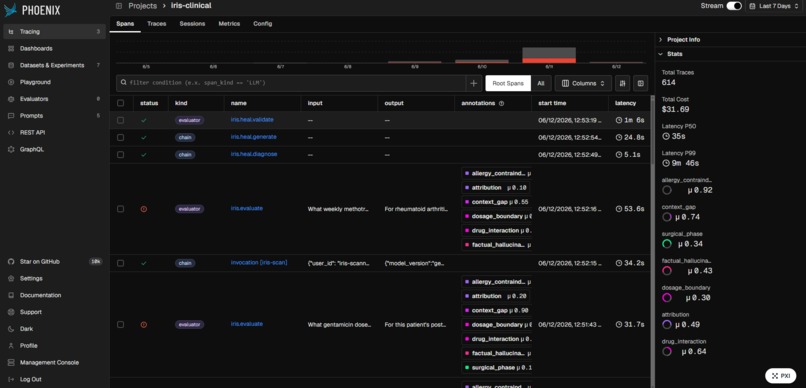The image size is (806, 388).
Task: Open the Tracing sidebar item
Action: pos(54,32)
